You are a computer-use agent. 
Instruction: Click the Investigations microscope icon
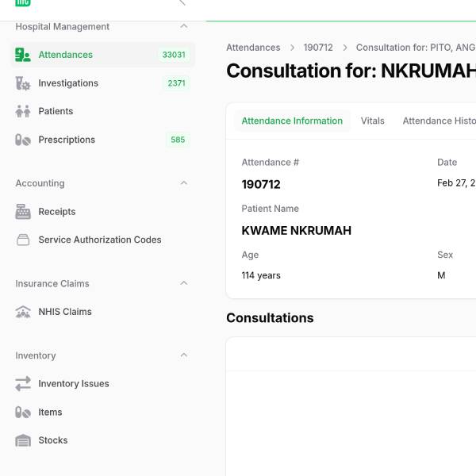(x=23, y=83)
